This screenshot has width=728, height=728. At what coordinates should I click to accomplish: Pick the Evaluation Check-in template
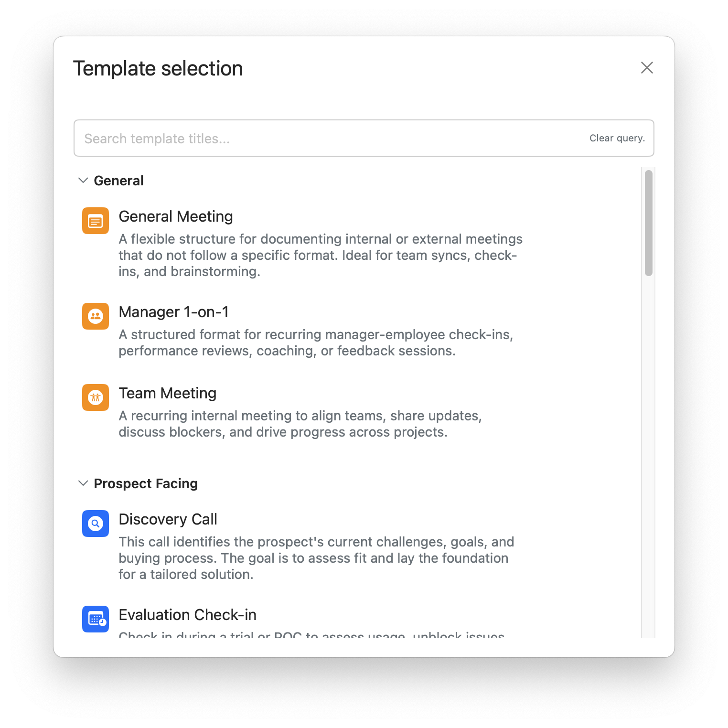(x=187, y=615)
